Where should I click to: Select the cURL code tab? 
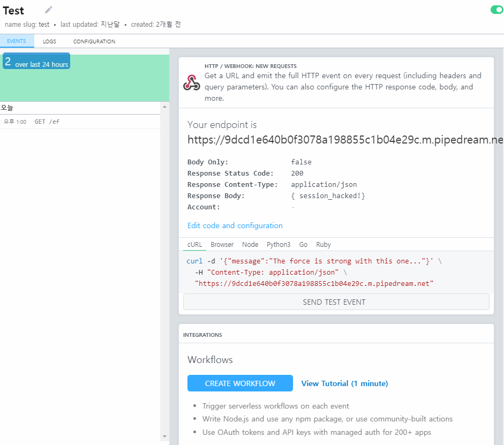194,245
